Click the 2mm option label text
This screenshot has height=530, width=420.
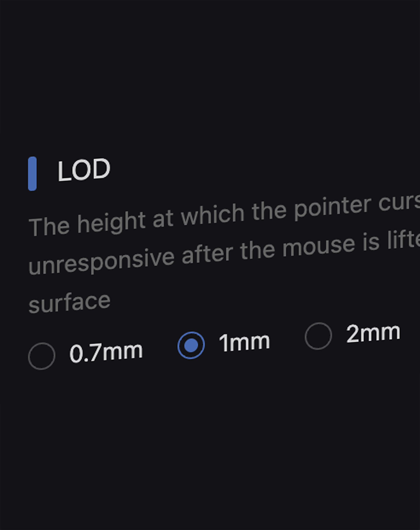point(373,333)
